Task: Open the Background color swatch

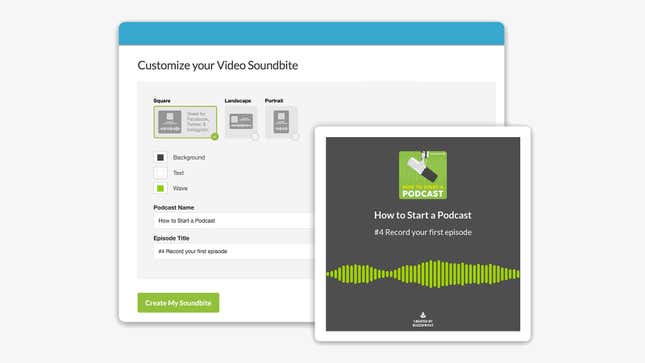Action: click(x=160, y=157)
